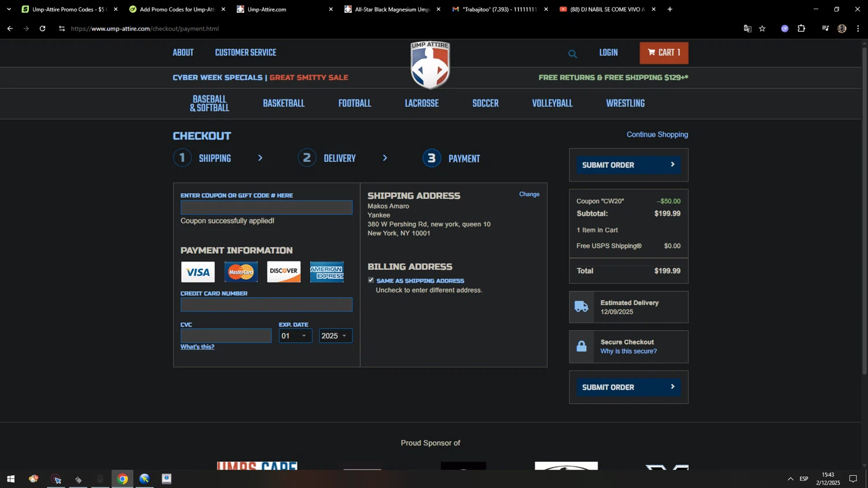This screenshot has width=868, height=488.
Task: Select step 3 Payment
Action: (x=451, y=158)
